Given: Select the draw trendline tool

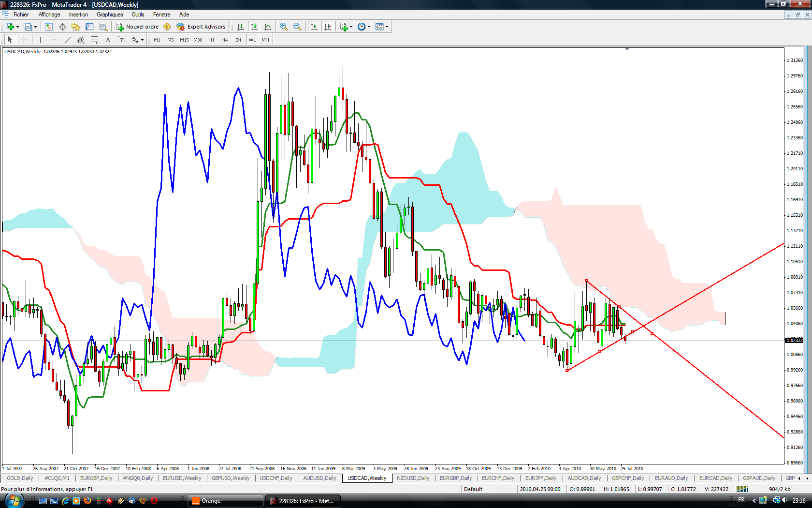Looking at the screenshot, I should 68,40.
